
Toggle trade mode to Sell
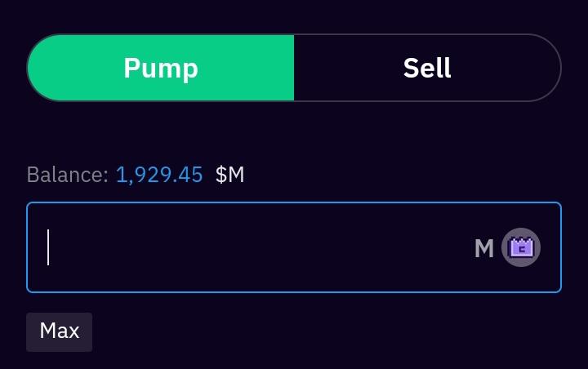tap(427, 68)
